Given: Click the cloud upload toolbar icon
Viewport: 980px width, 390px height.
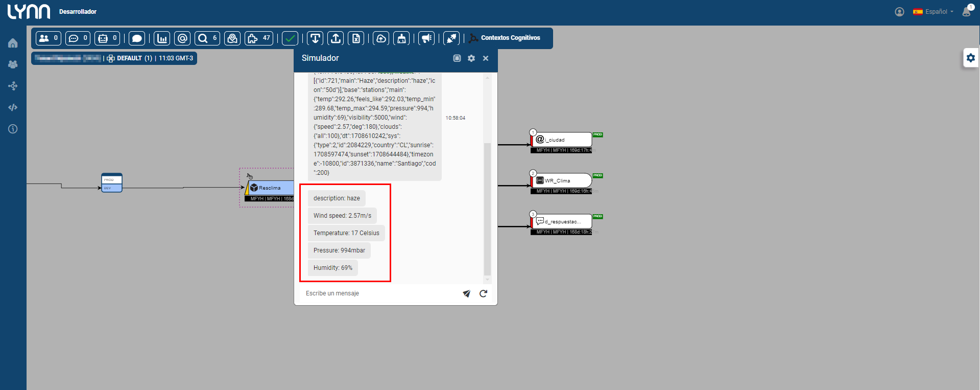Looking at the screenshot, I should (381, 38).
